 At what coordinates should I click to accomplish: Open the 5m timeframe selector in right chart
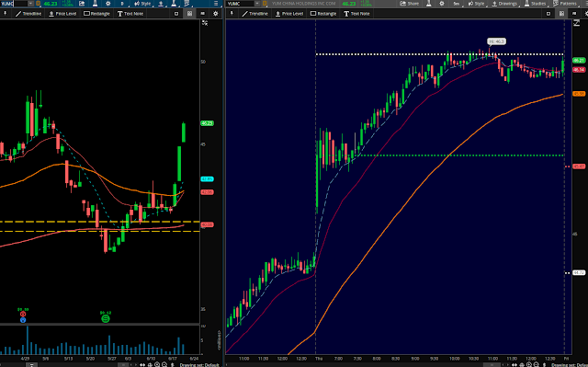pyautogui.click(x=457, y=4)
